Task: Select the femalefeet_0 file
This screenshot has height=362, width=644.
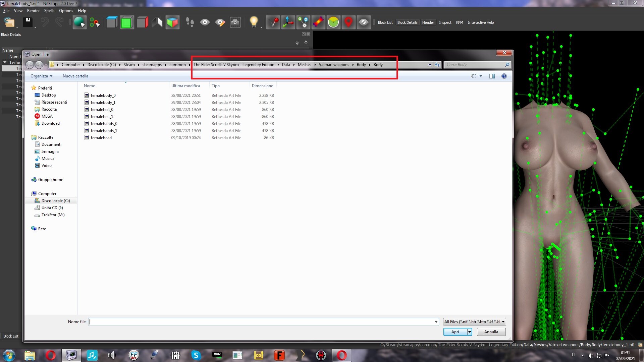Action: (x=102, y=110)
